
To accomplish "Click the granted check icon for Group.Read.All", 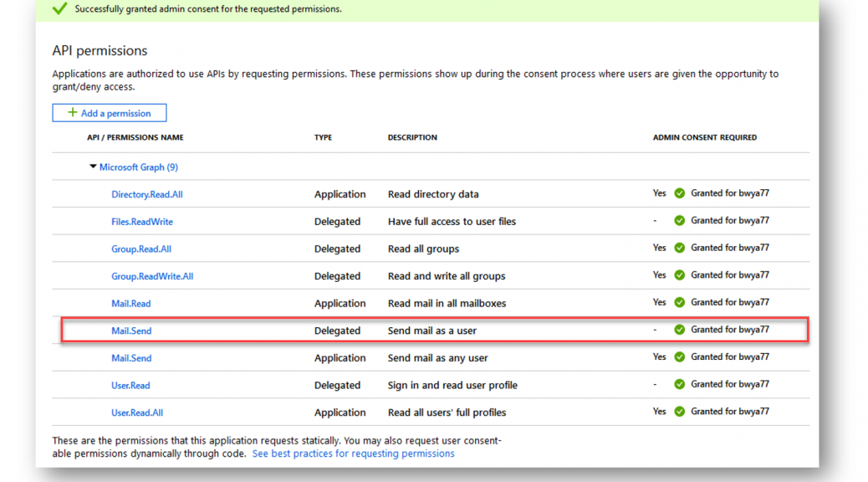I will [x=679, y=248].
